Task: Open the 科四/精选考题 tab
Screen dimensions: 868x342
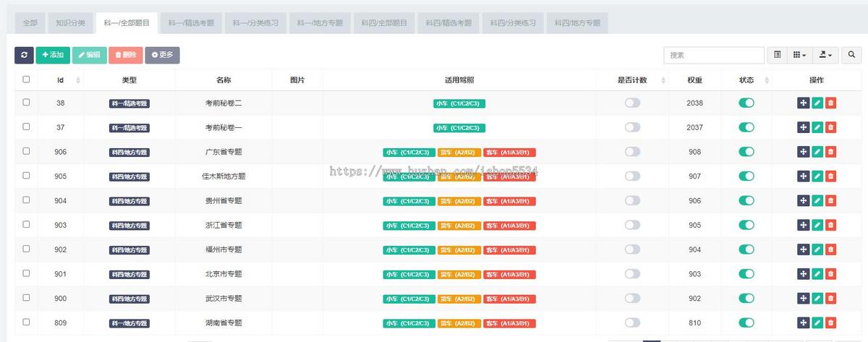Action: [x=448, y=22]
